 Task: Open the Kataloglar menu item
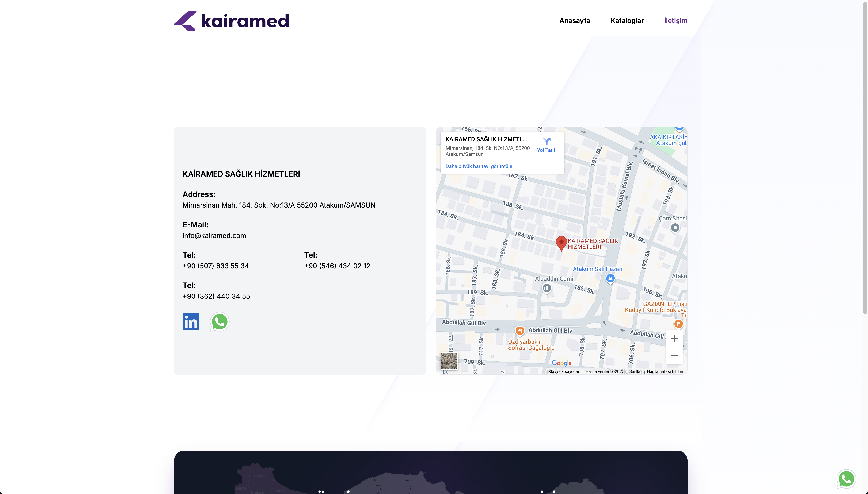[627, 21]
